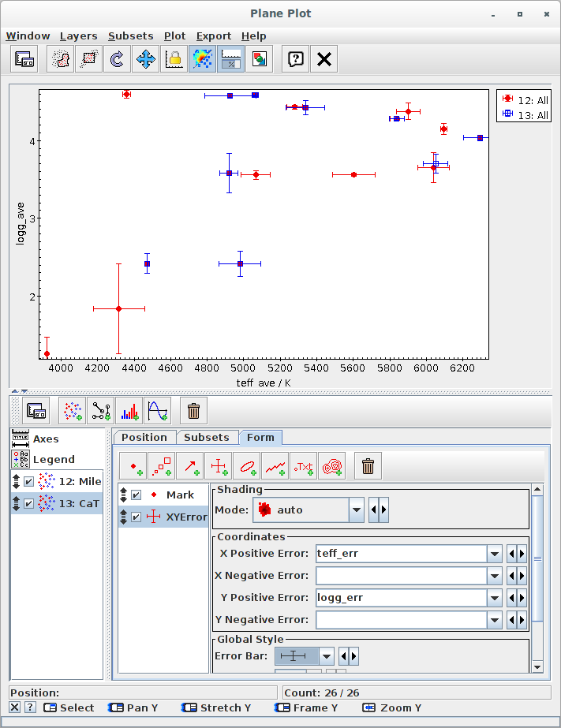This screenshot has width=561, height=728.
Task: Click the 12: All legend entry
Action: coord(525,100)
